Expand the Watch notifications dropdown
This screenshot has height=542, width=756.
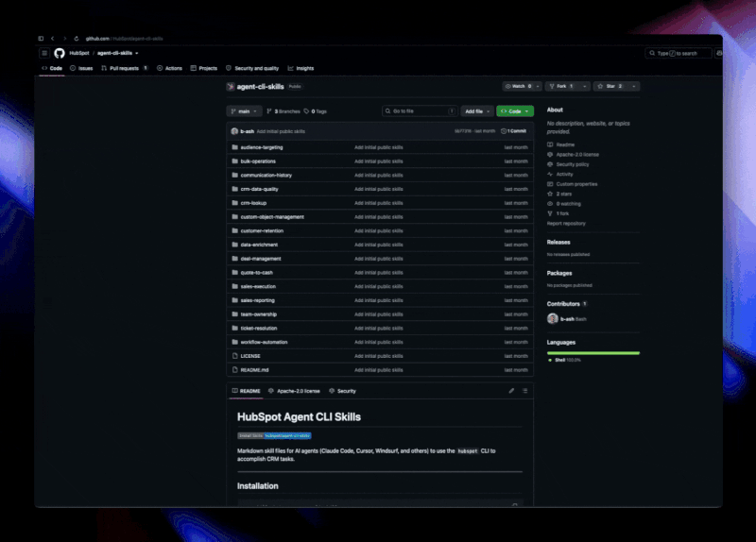538,86
